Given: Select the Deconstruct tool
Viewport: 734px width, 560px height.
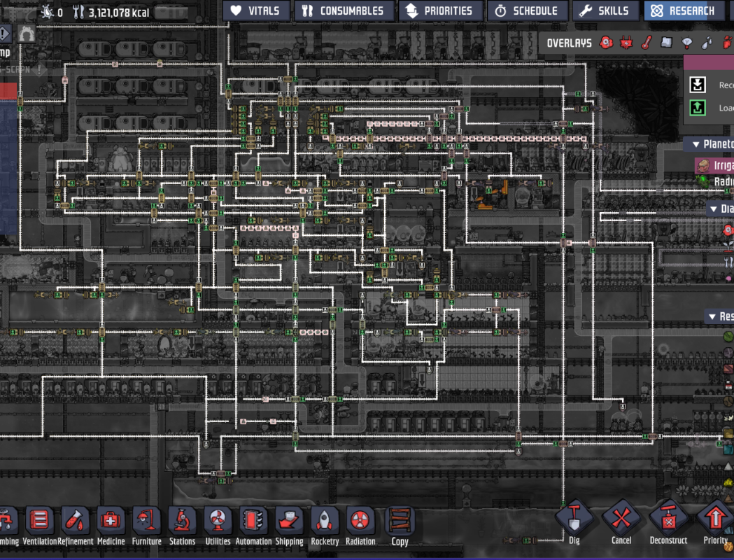Looking at the screenshot, I should tap(668, 522).
